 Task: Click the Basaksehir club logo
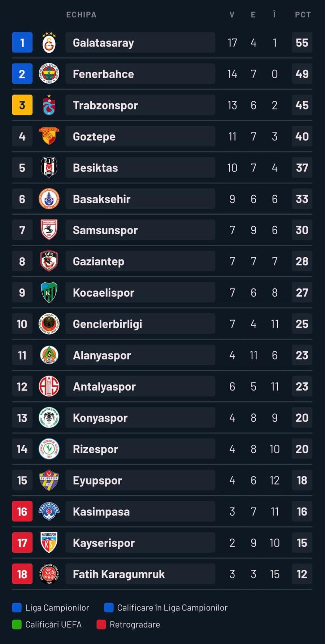(49, 199)
